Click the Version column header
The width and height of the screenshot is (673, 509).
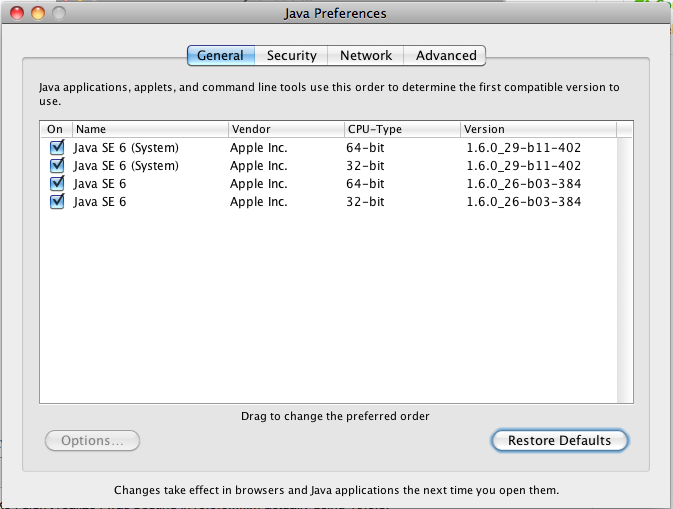click(x=538, y=129)
